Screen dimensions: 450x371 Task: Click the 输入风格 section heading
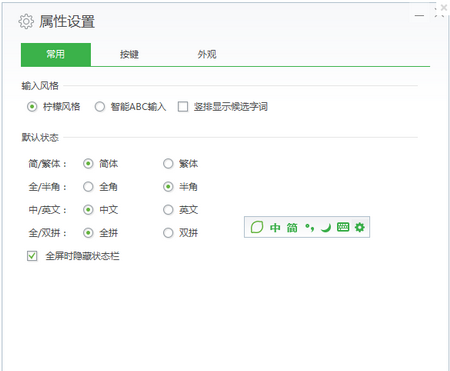(40, 86)
